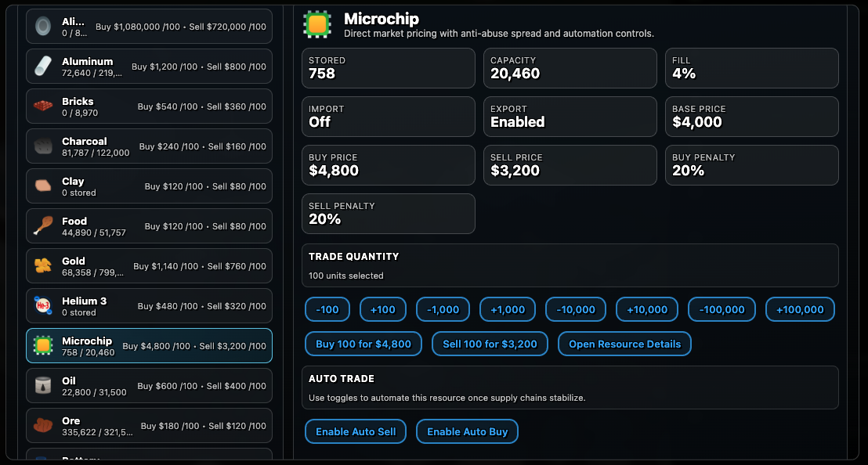Viewport: 868px width, 465px height.
Task: Click the Ore rock icon
Action: (42, 425)
